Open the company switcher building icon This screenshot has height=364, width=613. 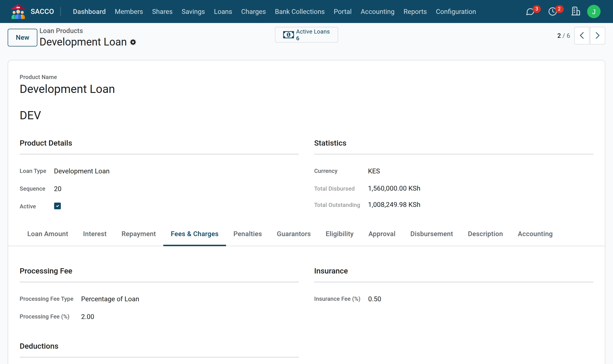pos(575,11)
